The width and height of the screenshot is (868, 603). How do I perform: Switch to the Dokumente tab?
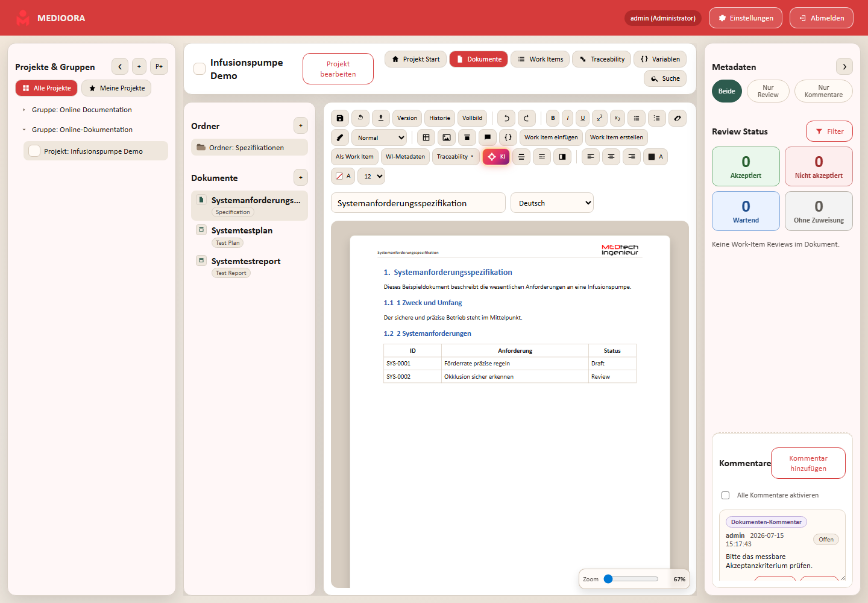click(x=479, y=59)
